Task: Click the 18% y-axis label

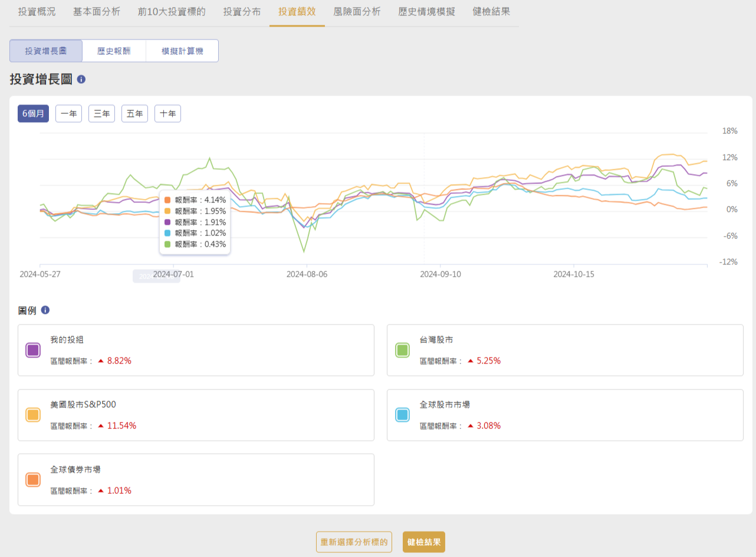Action: pyautogui.click(x=730, y=131)
